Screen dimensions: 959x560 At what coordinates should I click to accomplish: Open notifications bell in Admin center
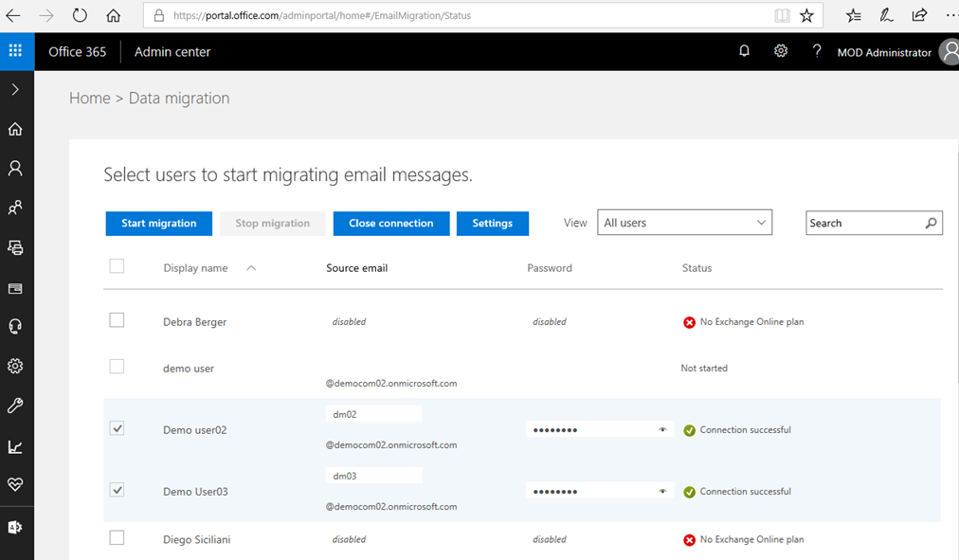pyautogui.click(x=744, y=51)
